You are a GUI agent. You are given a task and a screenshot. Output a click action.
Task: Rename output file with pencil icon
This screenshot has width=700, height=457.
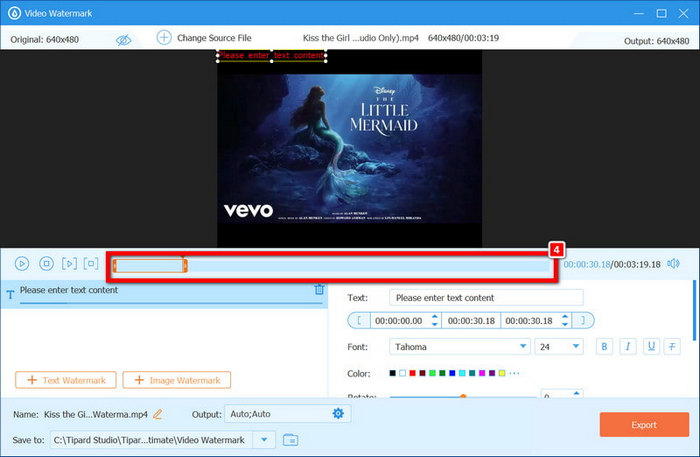tap(158, 414)
